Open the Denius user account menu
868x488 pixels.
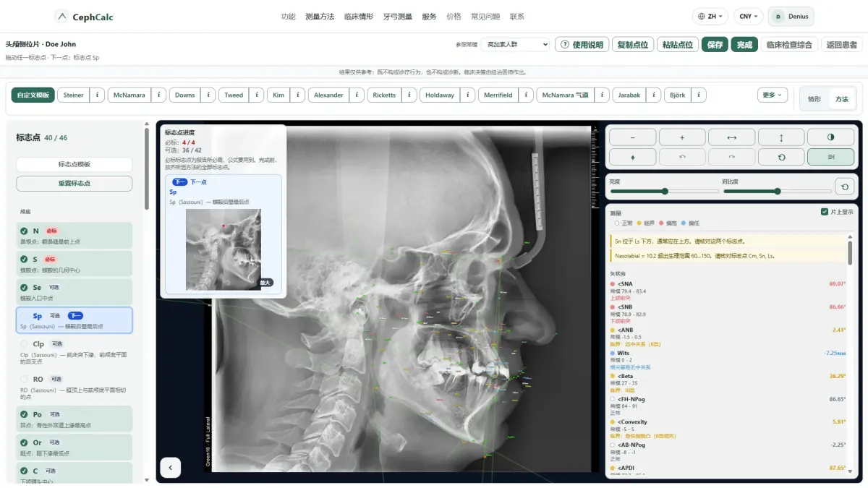click(x=791, y=16)
